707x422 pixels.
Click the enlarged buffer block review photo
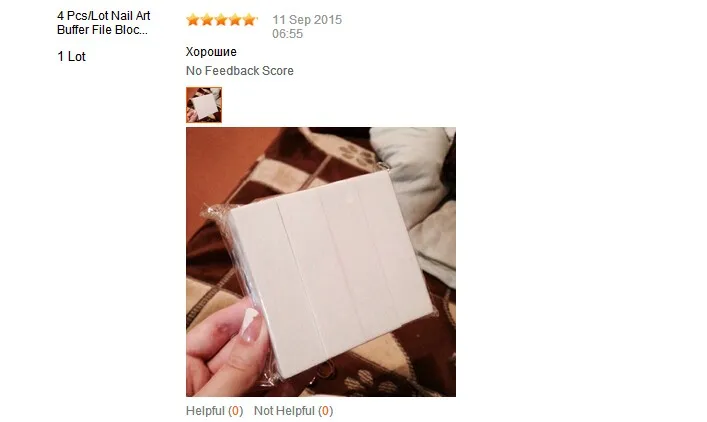[321, 262]
